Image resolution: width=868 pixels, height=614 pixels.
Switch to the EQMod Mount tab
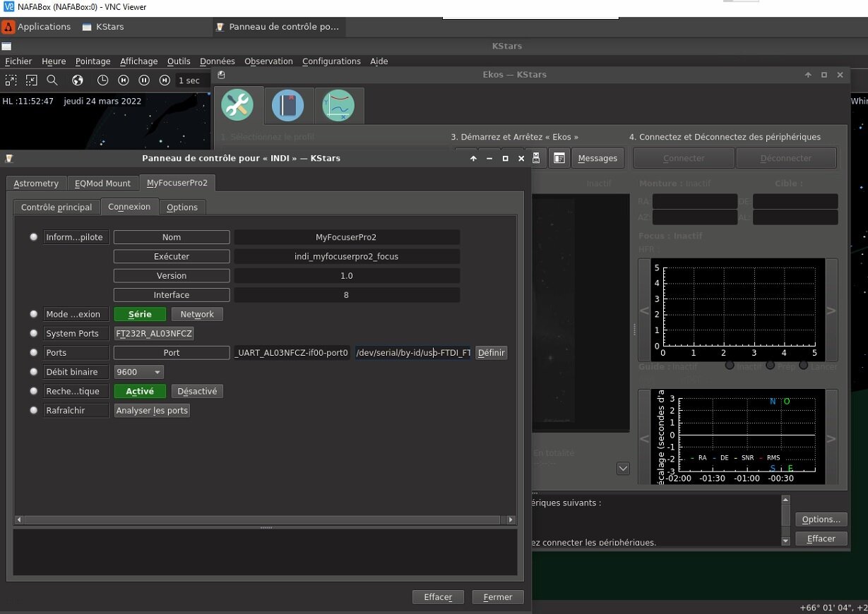(102, 183)
